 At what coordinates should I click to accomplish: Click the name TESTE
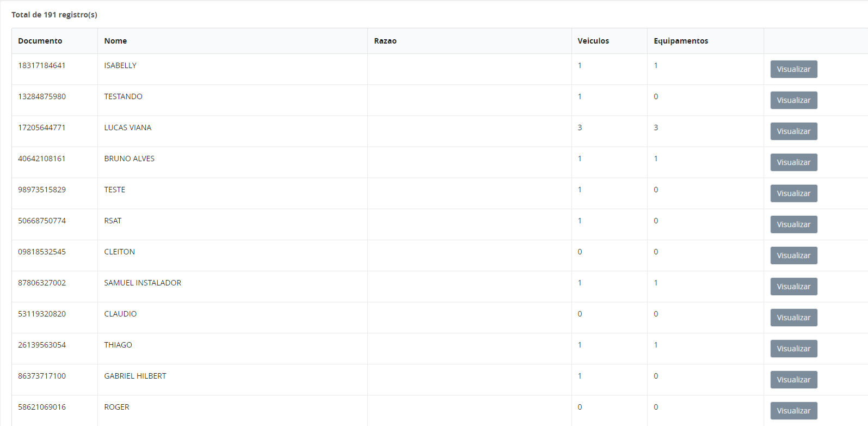pyautogui.click(x=115, y=190)
